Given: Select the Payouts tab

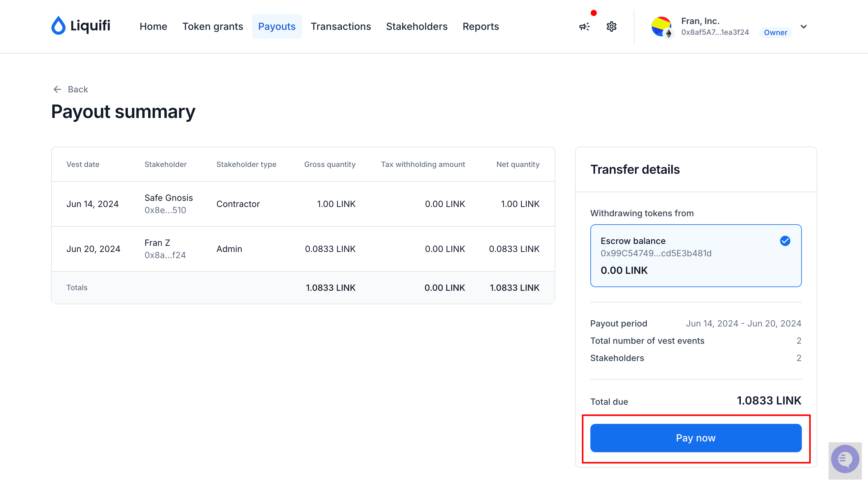Looking at the screenshot, I should (277, 26).
